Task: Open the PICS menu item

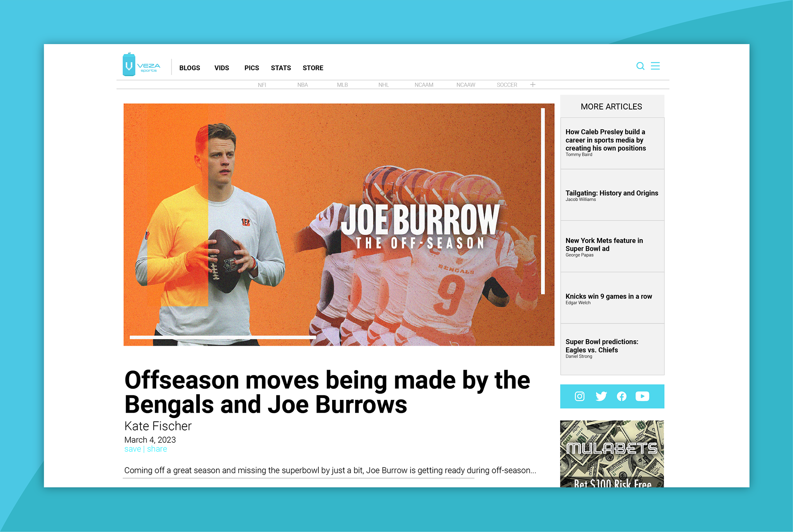Action: click(x=252, y=68)
